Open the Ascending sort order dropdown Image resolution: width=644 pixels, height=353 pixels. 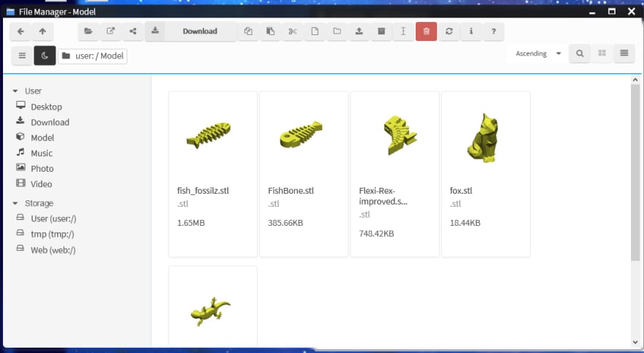click(x=538, y=53)
